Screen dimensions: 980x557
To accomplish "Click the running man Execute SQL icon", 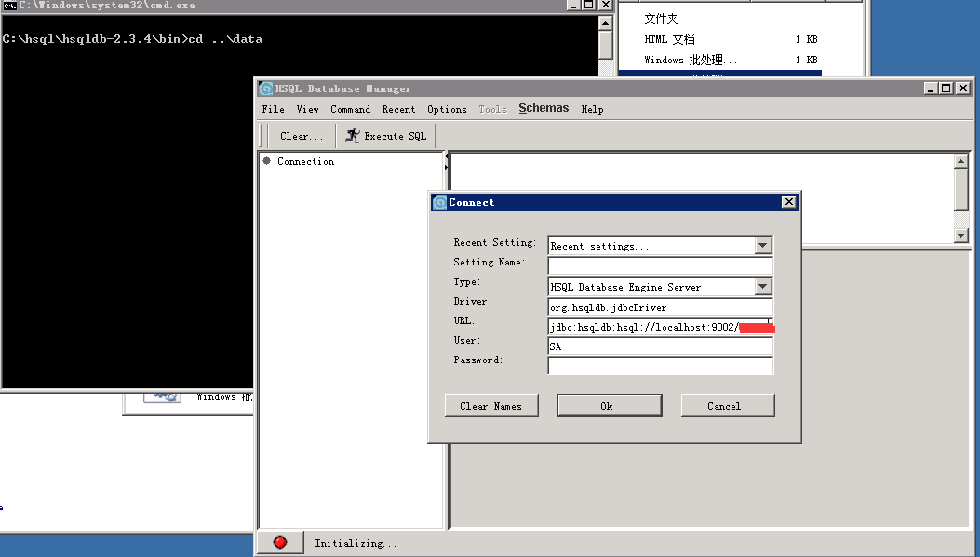I will (353, 135).
